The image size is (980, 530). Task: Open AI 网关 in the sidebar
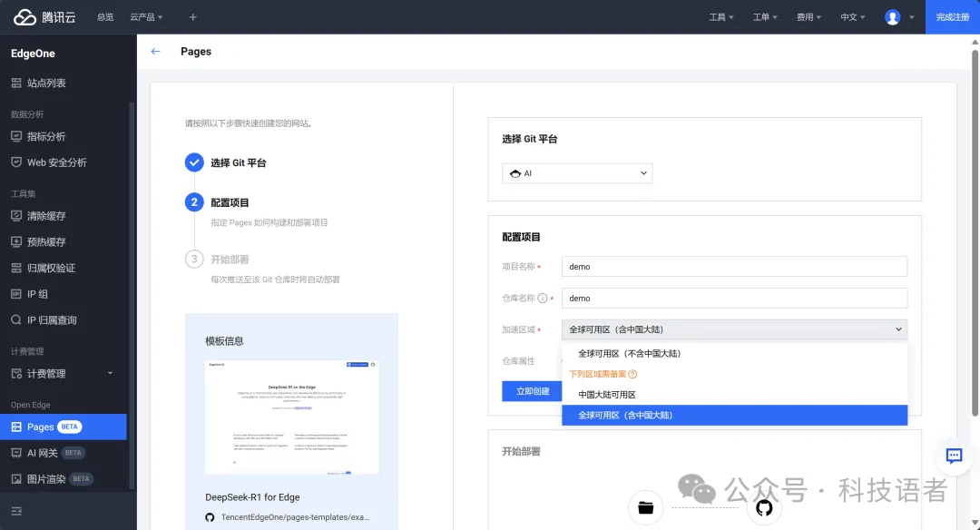click(43, 453)
